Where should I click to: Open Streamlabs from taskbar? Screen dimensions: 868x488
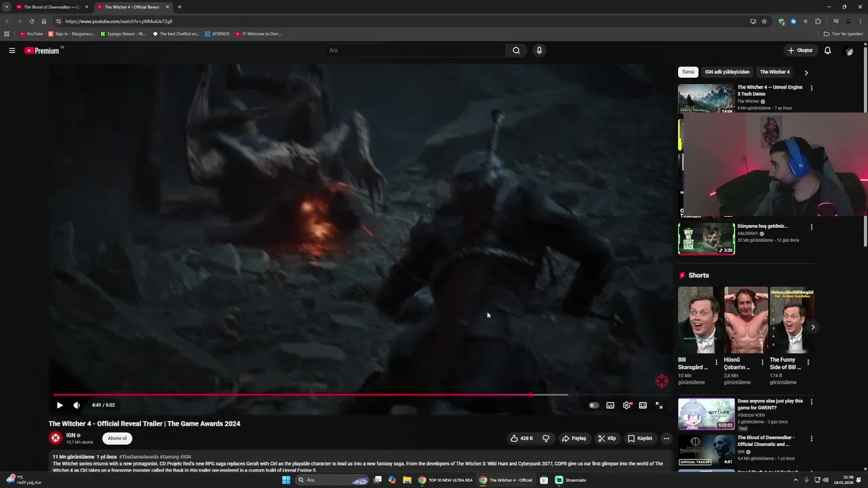coord(571,480)
